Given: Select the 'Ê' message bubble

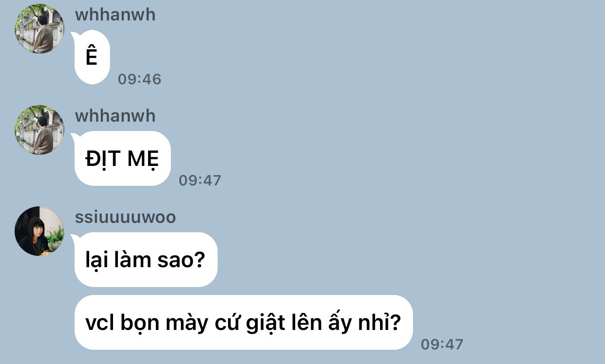Looking at the screenshot, I should click(92, 57).
